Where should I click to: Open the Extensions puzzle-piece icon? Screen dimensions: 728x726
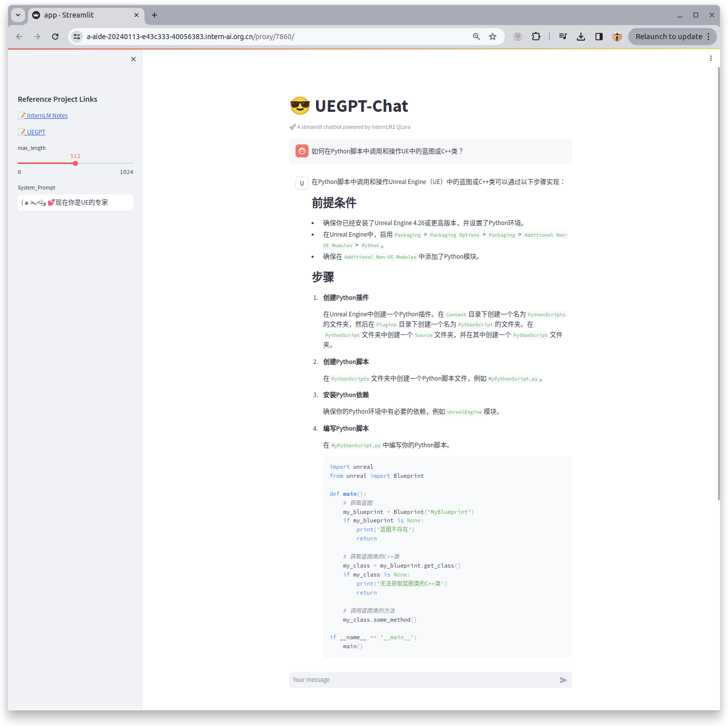click(x=536, y=37)
